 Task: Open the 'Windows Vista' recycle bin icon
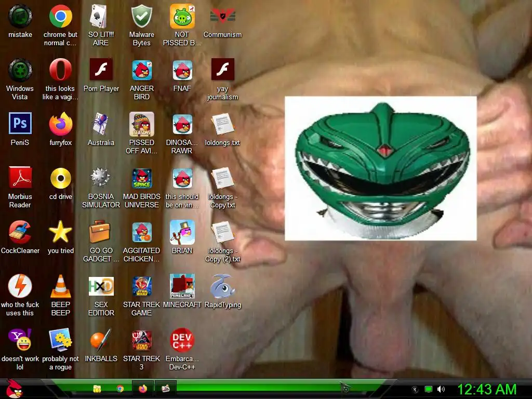20,70
